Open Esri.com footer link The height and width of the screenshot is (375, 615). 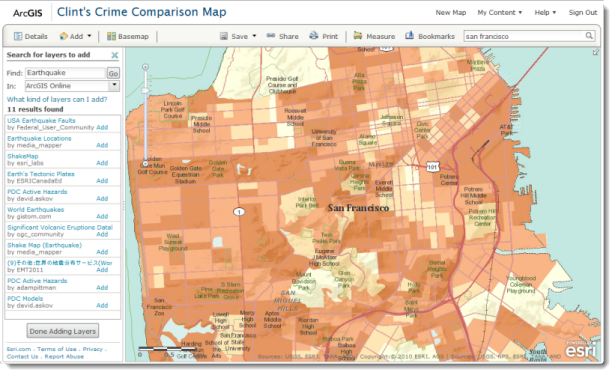(19, 349)
